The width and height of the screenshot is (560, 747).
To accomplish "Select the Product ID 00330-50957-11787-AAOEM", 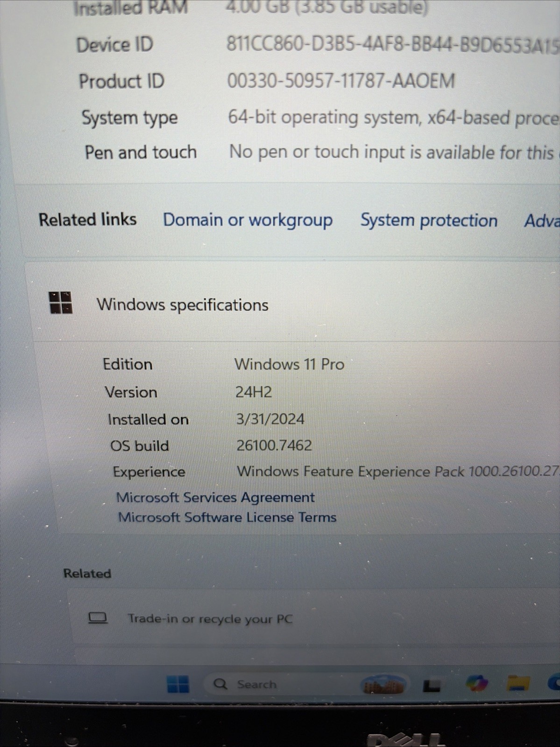I will (341, 81).
